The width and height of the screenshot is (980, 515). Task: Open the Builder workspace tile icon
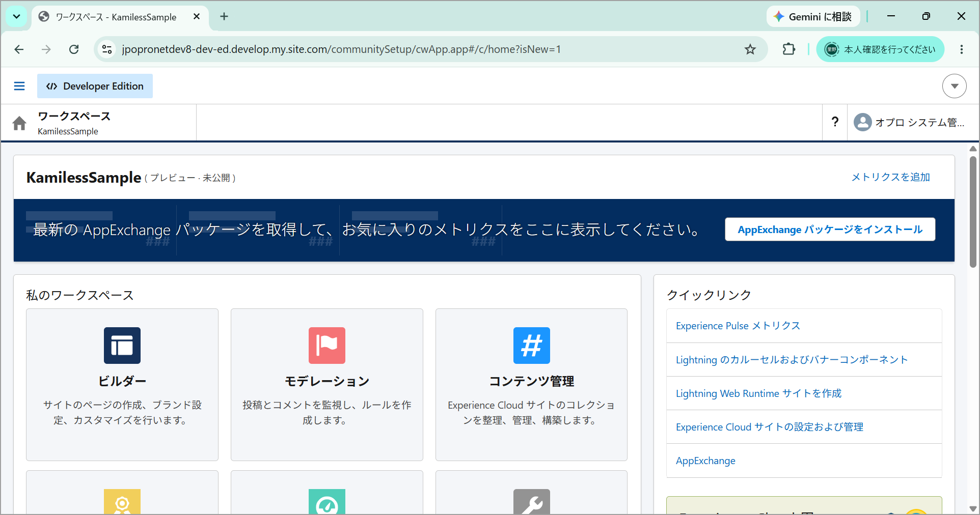coord(122,346)
